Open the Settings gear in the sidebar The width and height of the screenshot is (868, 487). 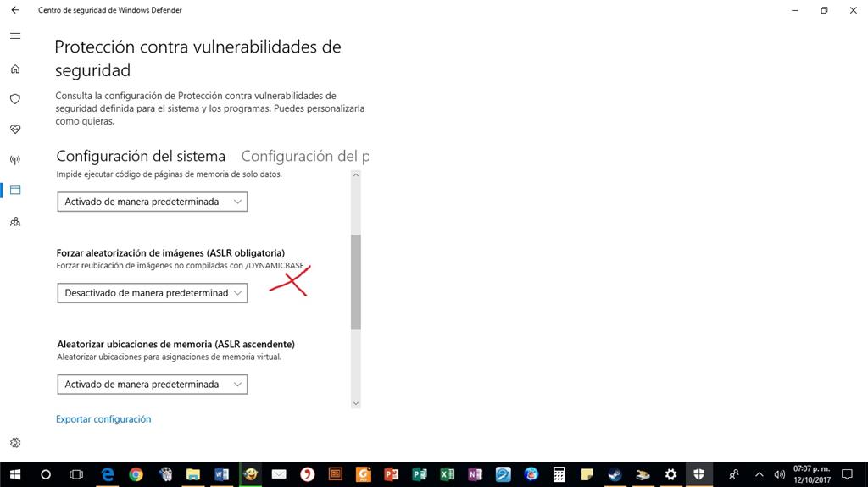pyautogui.click(x=15, y=443)
